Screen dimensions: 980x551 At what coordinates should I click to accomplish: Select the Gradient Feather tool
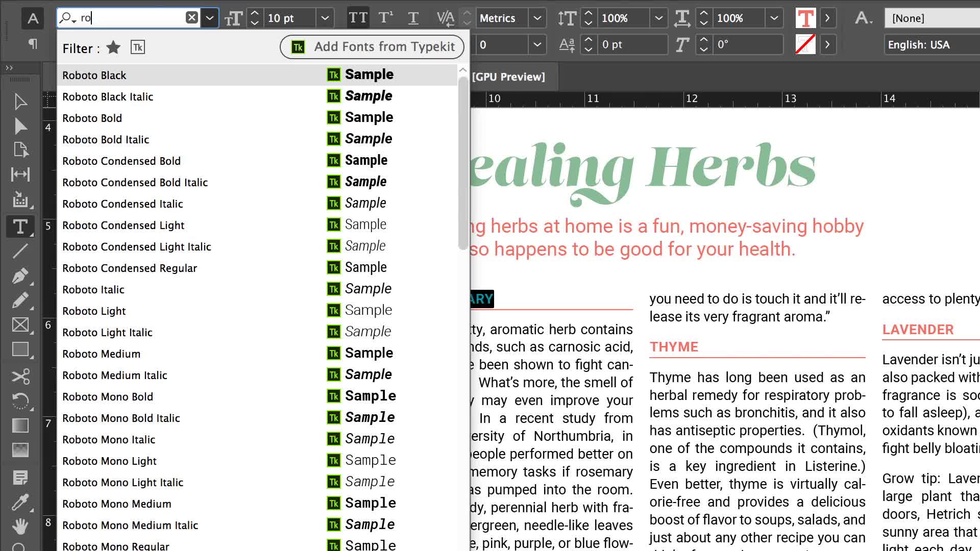coord(20,450)
